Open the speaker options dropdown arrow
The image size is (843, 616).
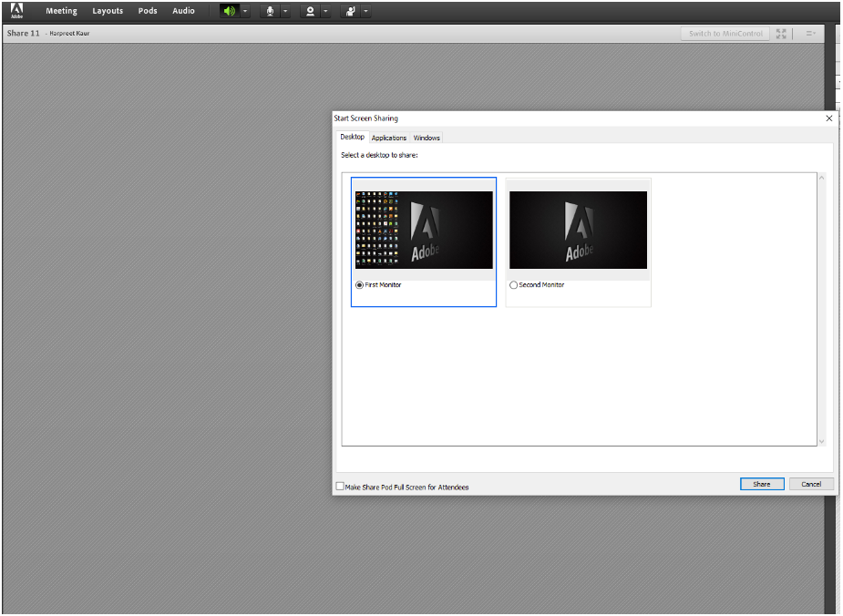click(x=244, y=11)
